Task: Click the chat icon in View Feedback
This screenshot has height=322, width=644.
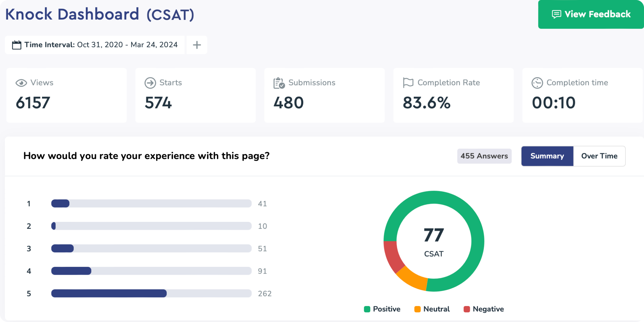Action: tap(556, 14)
